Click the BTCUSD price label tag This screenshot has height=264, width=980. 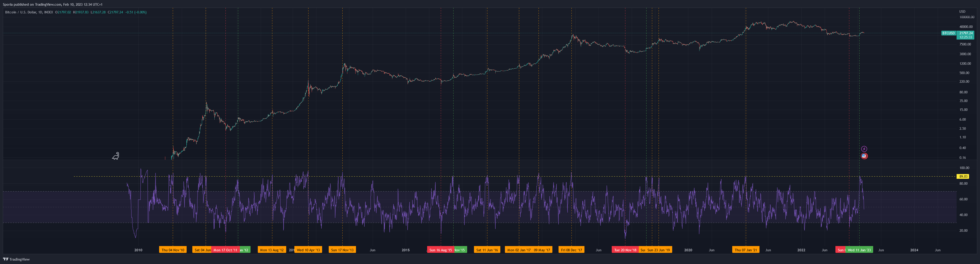[x=948, y=33]
